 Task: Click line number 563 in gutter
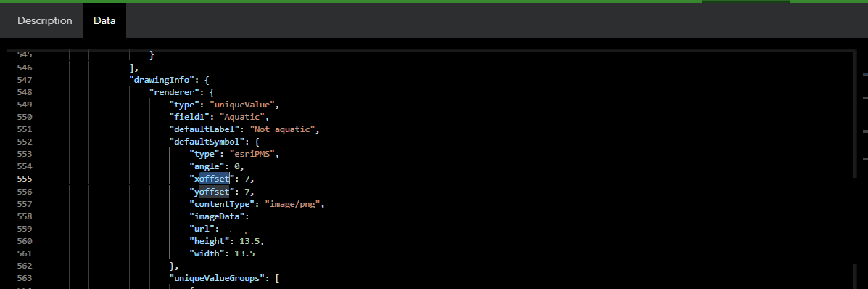click(x=25, y=278)
